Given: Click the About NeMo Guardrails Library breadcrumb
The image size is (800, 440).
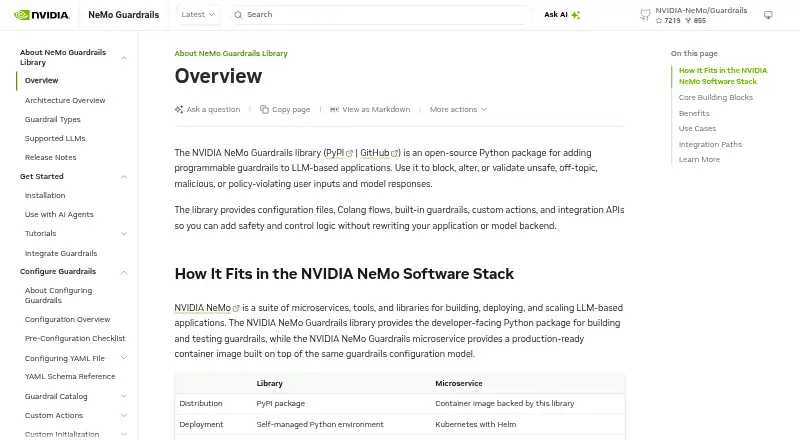Looking at the screenshot, I should (231, 54).
